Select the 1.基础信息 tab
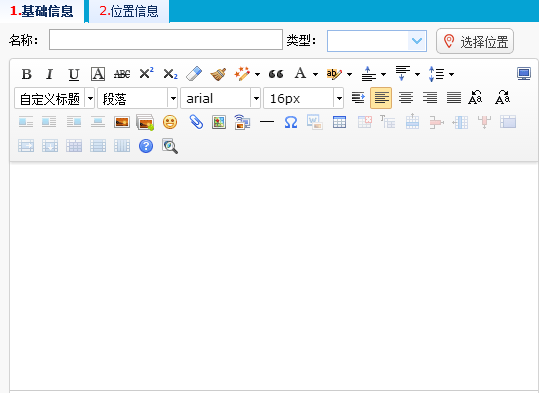 (42, 11)
